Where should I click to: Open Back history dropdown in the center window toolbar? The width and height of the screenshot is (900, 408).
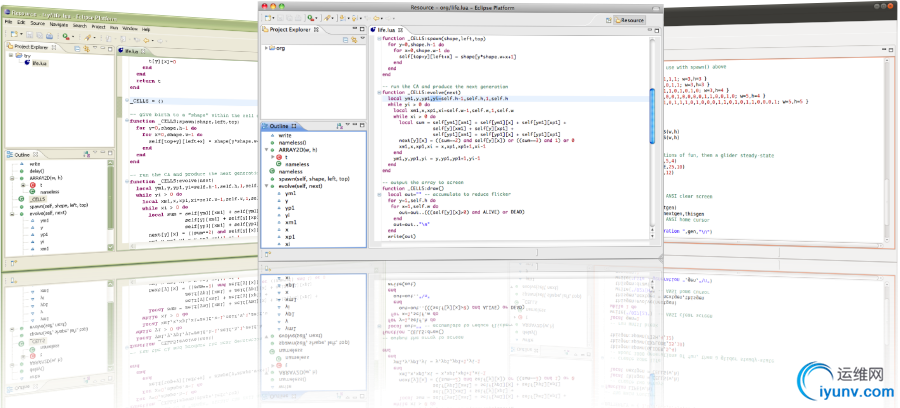pos(382,18)
